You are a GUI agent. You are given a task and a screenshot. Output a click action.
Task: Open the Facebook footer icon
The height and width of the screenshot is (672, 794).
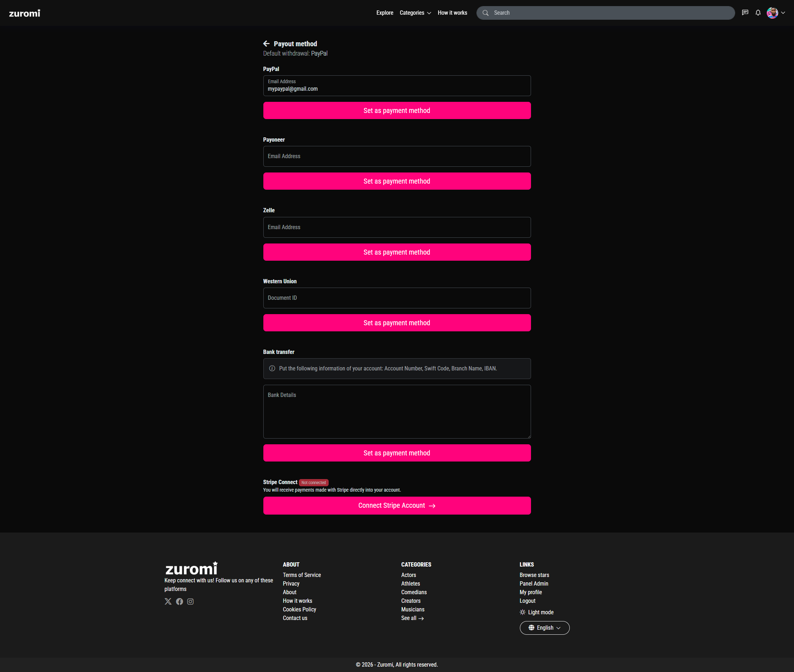tap(179, 601)
